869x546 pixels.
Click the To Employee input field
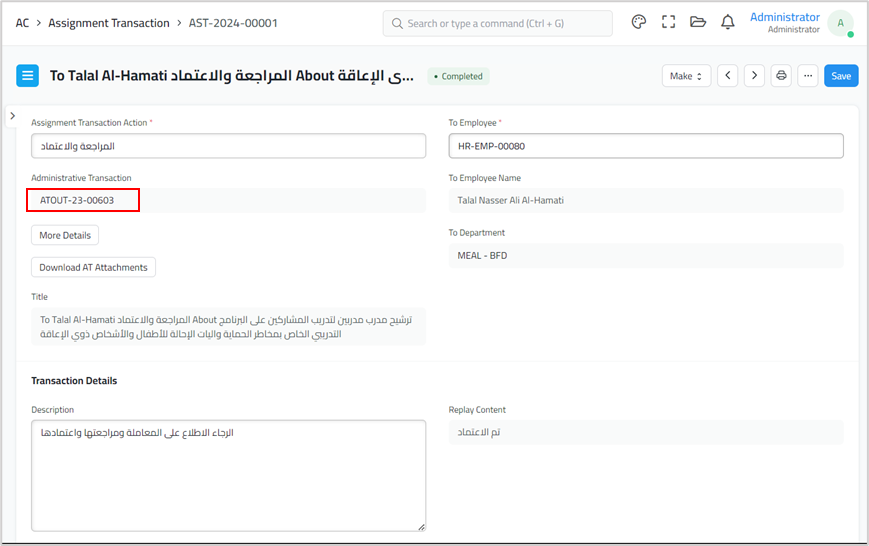tap(645, 146)
